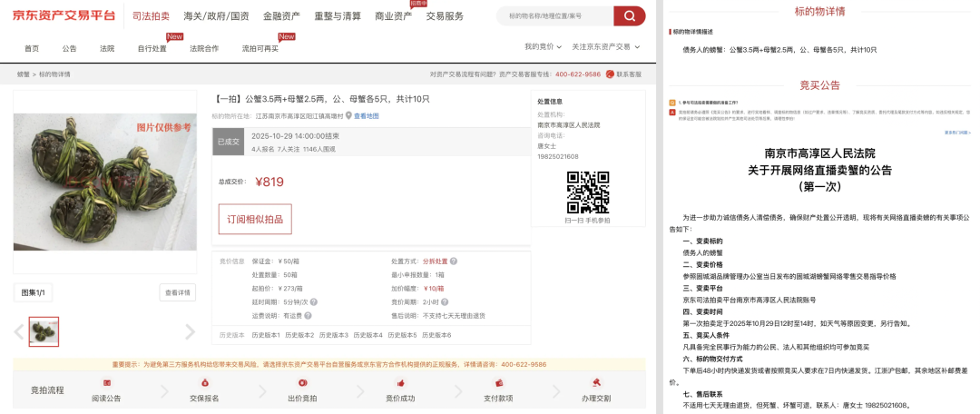
Task: Switch to the 金融资产 tab
Action: pos(281,16)
